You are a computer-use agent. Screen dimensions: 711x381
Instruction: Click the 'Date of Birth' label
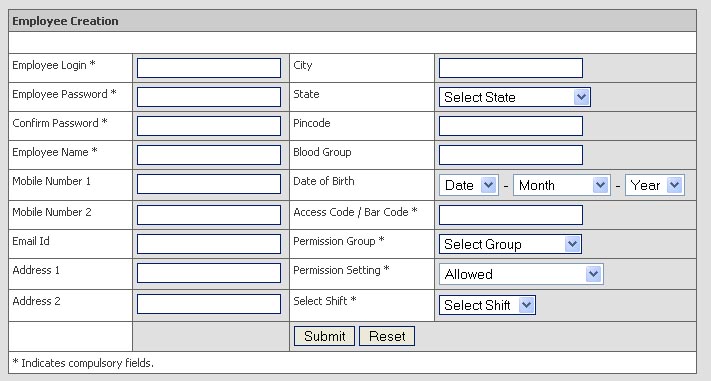point(324,181)
